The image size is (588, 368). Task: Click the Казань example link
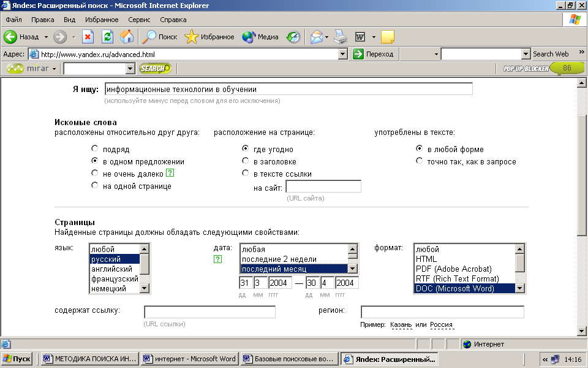point(401,324)
